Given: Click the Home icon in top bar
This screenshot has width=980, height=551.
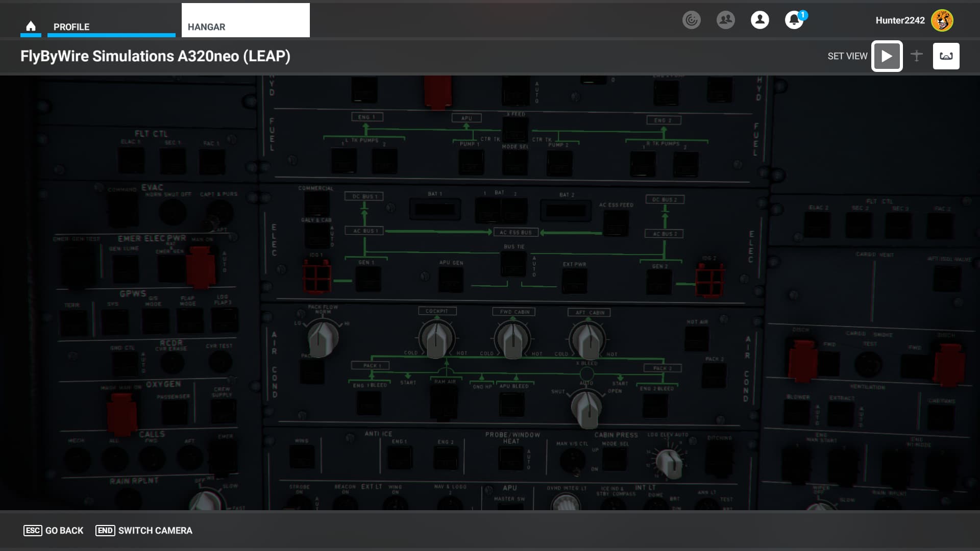Looking at the screenshot, I should point(31,26).
